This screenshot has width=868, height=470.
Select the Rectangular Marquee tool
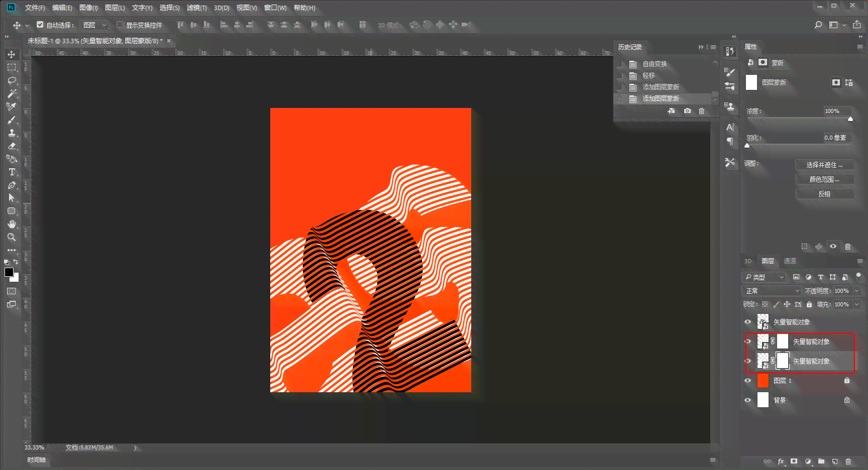tap(12, 67)
